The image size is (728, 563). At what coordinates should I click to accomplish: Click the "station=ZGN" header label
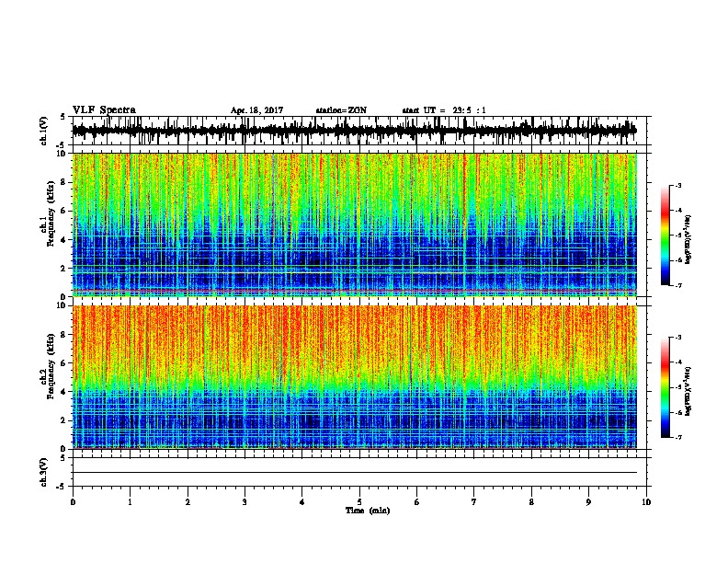(341, 110)
